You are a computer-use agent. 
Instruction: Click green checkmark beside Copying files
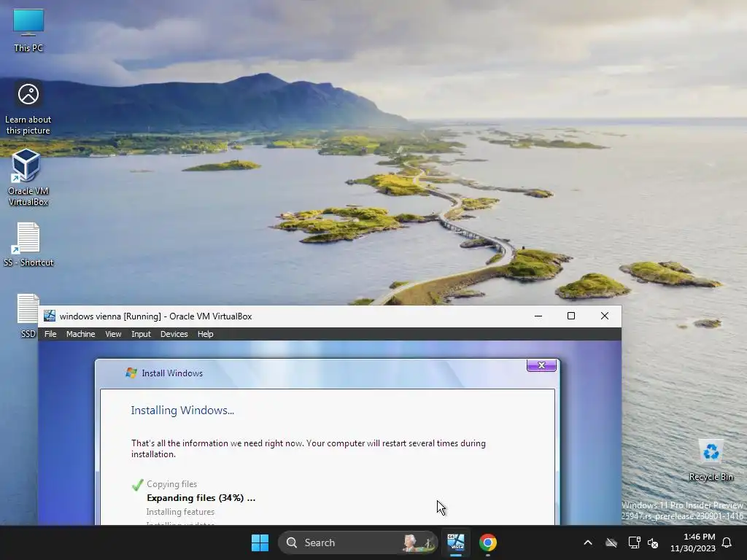pos(137,485)
